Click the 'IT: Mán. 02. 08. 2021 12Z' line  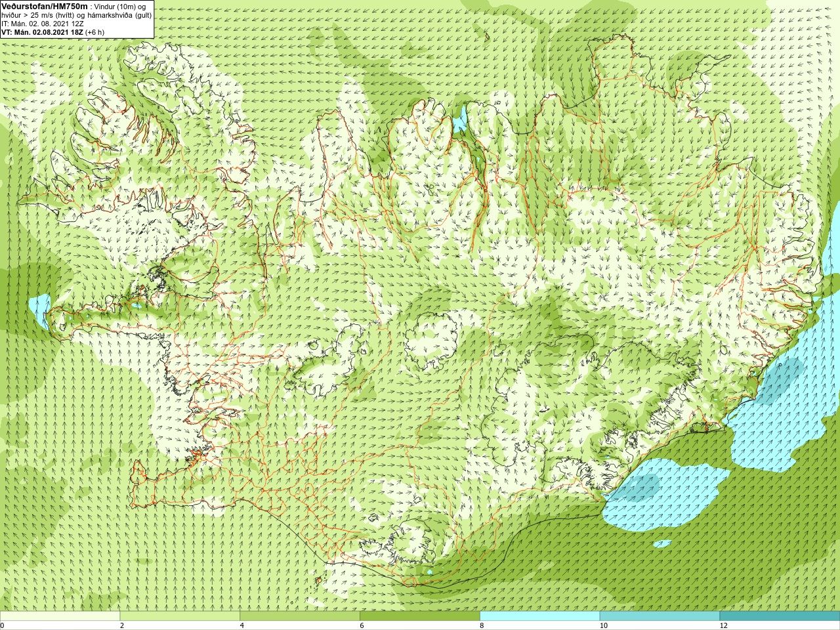tap(44, 24)
